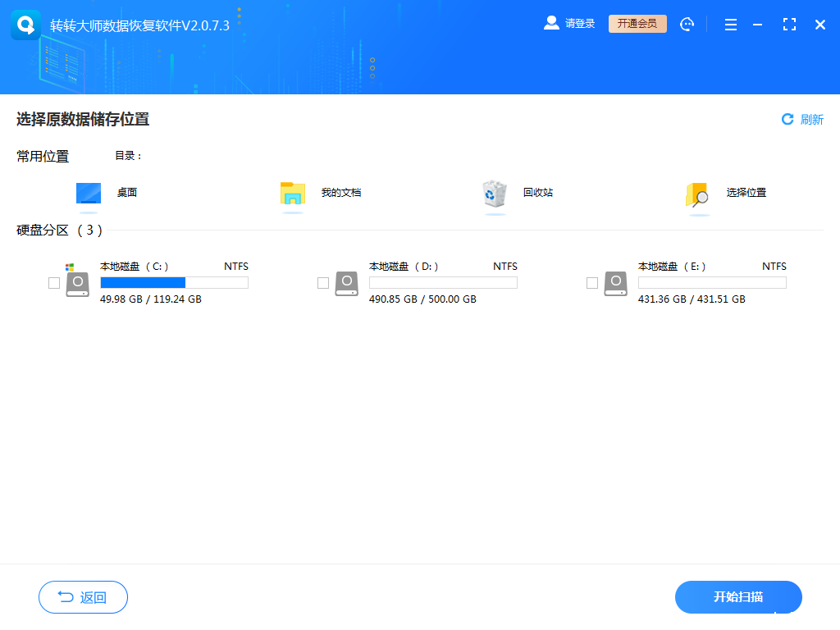Open the customer service headset icon

[x=687, y=24]
